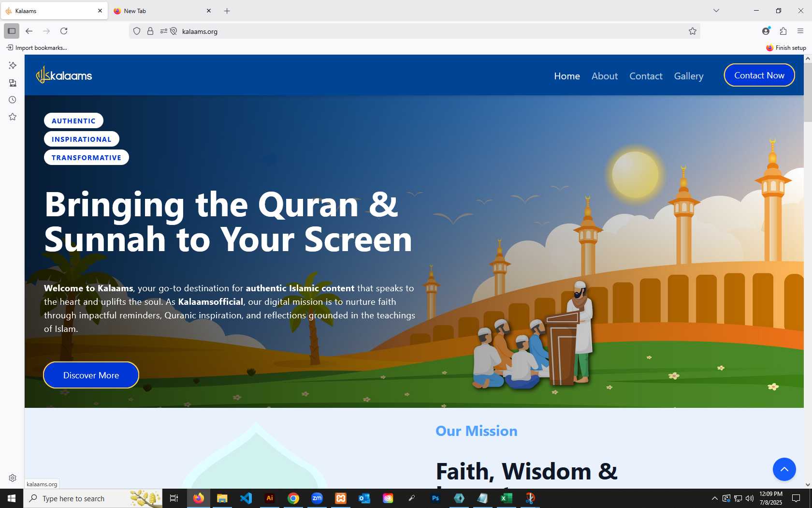
Task: Click Finish setup in bookmarks bar
Action: pos(786,47)
